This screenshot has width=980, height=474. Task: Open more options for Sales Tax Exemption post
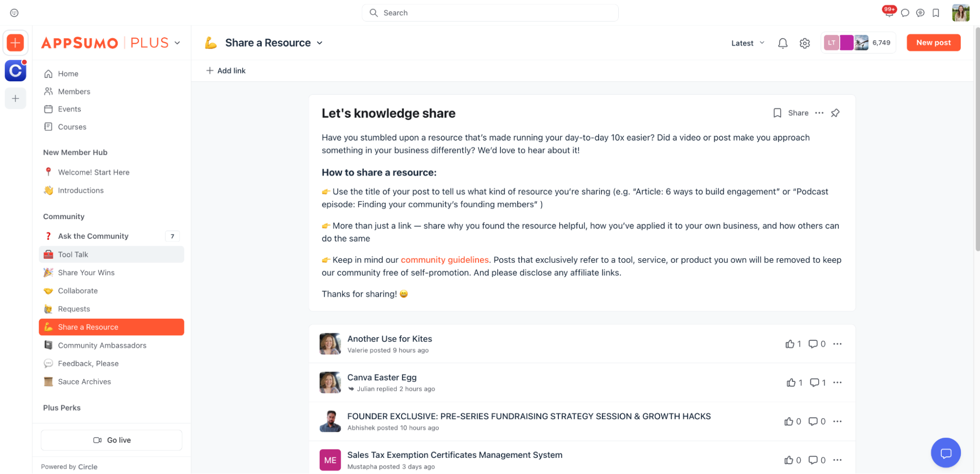click(x=837, y=460)
